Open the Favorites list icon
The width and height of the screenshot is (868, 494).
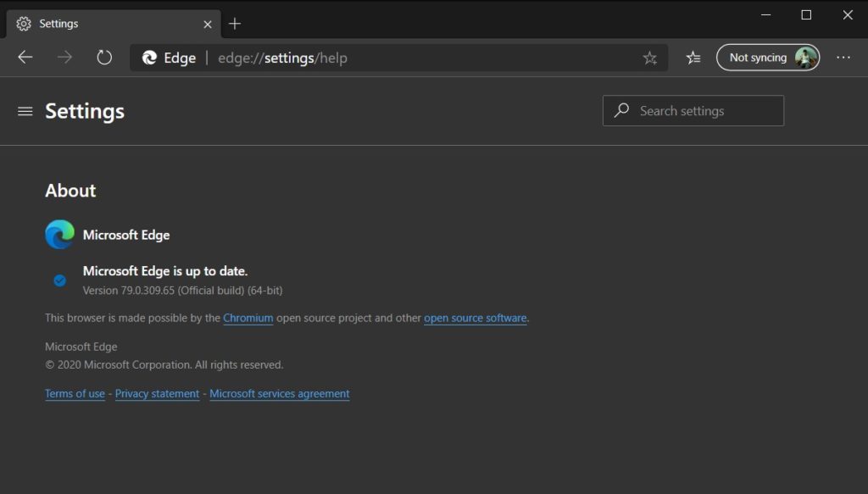tap(693, 57)
